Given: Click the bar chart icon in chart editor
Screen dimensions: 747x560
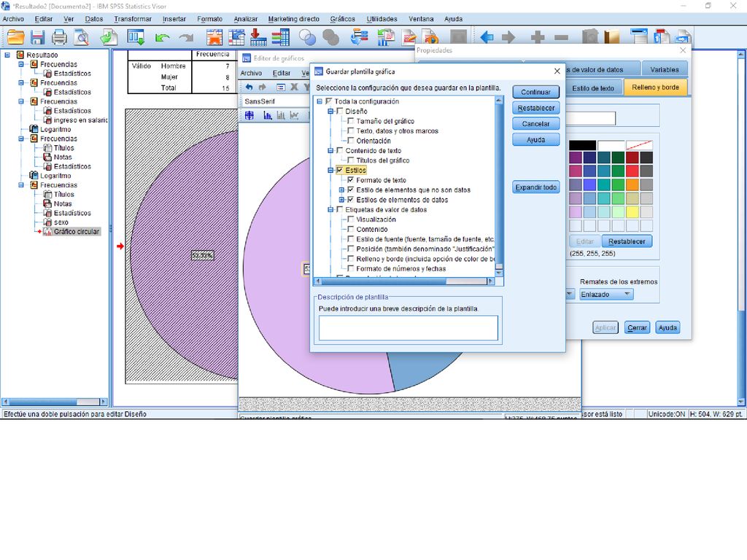Looking at the screenshot, I should click(268, 115).
